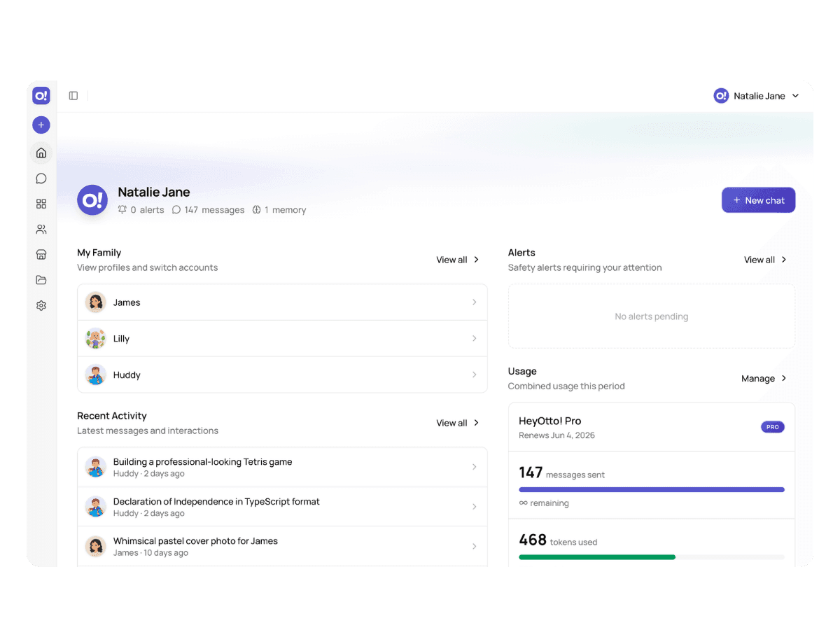Image resolution: width=840 pixels, height=630 pixels.
Task: Click "Renews Jun 4, 2026" text
Action: click(556, 435)
